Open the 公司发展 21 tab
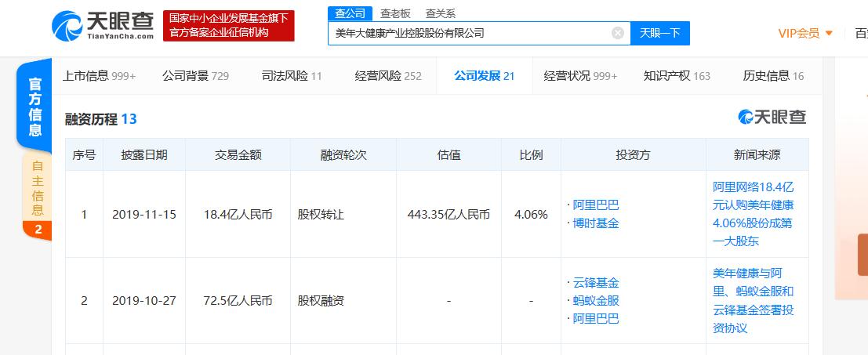This screenshot has width=868, height=355. [485, 76]
